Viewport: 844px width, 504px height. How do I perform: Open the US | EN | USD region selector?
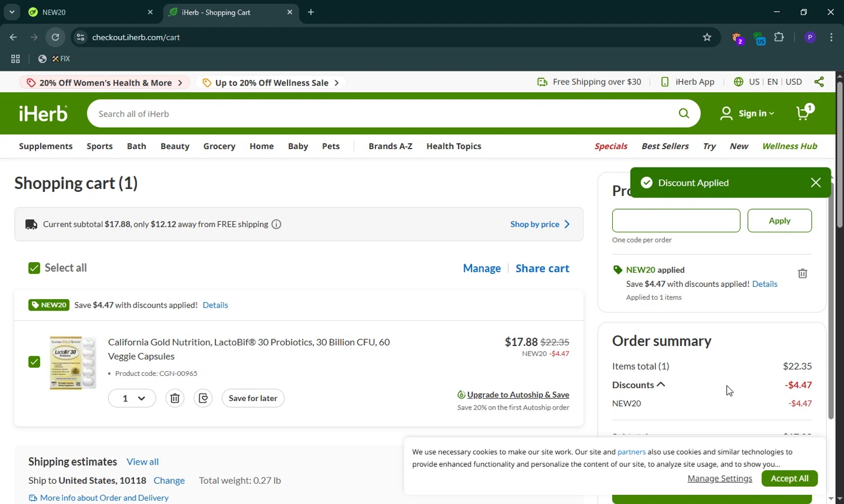click(768, 82)
